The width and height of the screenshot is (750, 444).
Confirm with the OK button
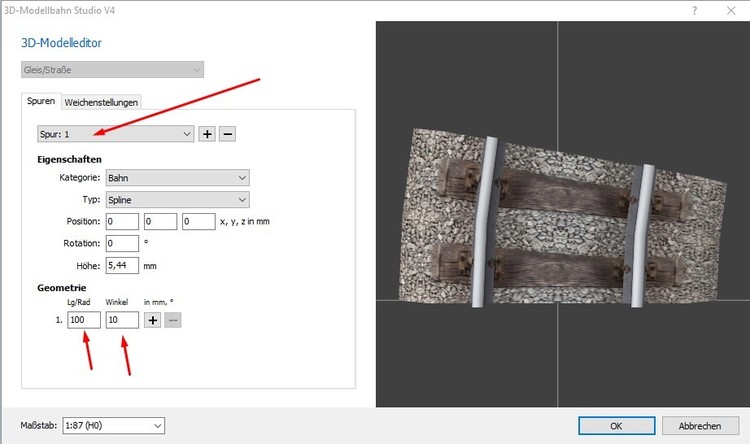pyautogui.click(x=617, y=426)
